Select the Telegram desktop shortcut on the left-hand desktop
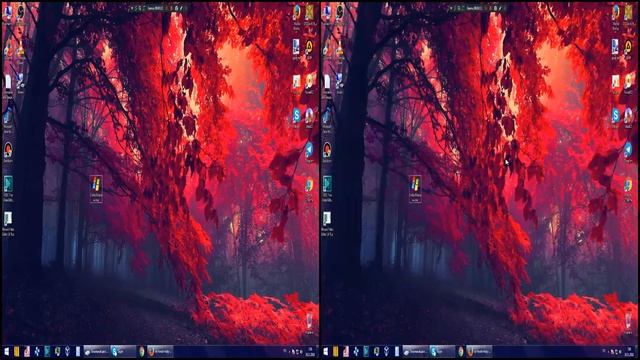Screen dimensions: 640x360 pyautogui.click(x=309, y=152)
